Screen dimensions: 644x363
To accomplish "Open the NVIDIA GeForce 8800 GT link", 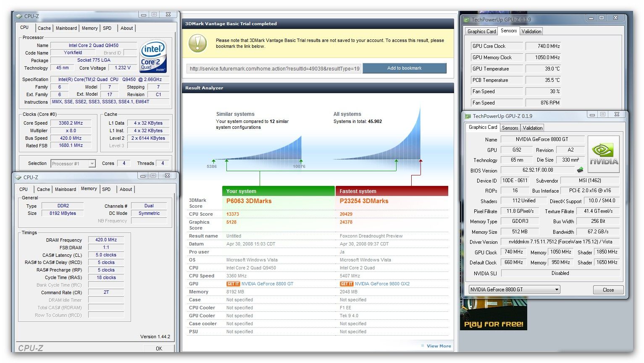I will (267, 284).
